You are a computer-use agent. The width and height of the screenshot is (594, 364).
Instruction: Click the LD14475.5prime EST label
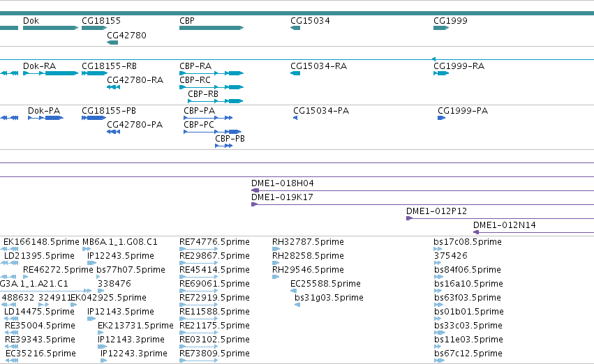39,312
